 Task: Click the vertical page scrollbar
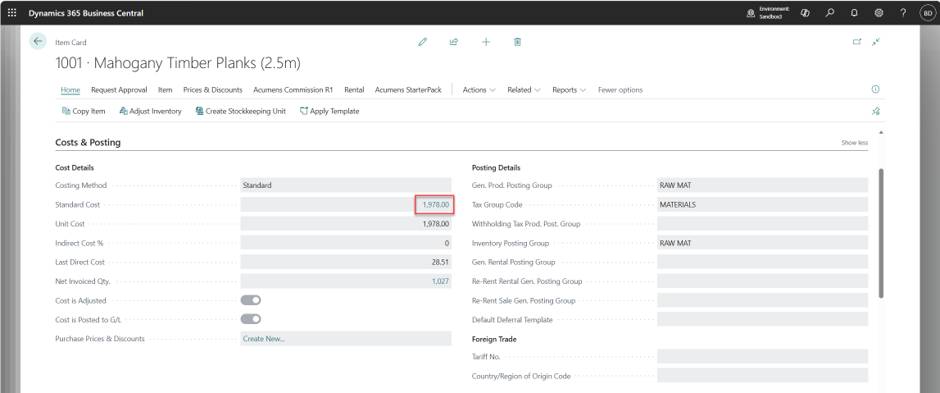pos(881,233)
